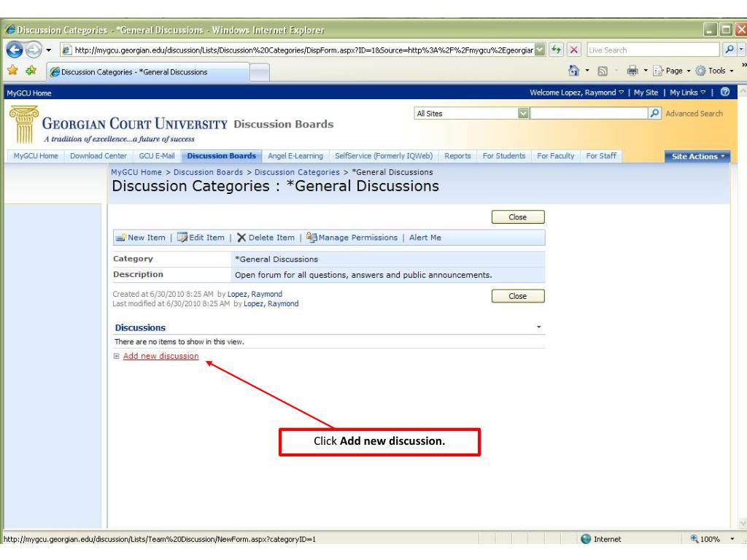Click the Discussion Categories breadcrumb link

click(x=297, y=172)
